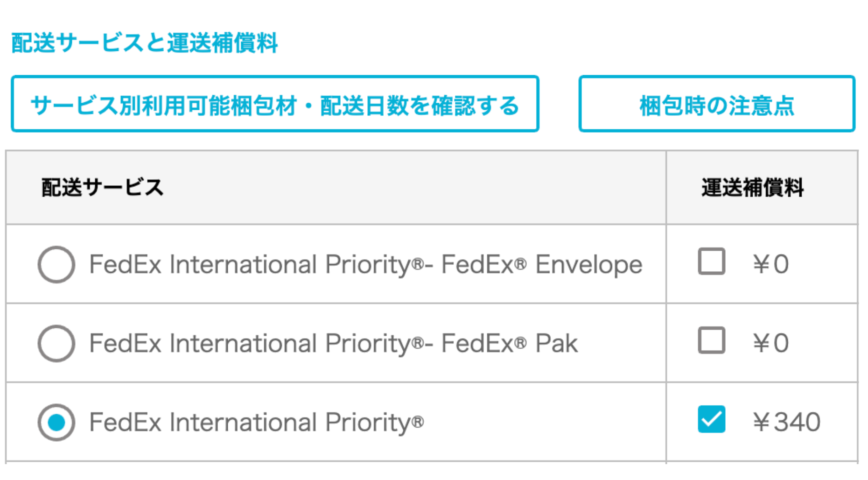Tick insurance checkbox for FedEx Pak row

711,340
